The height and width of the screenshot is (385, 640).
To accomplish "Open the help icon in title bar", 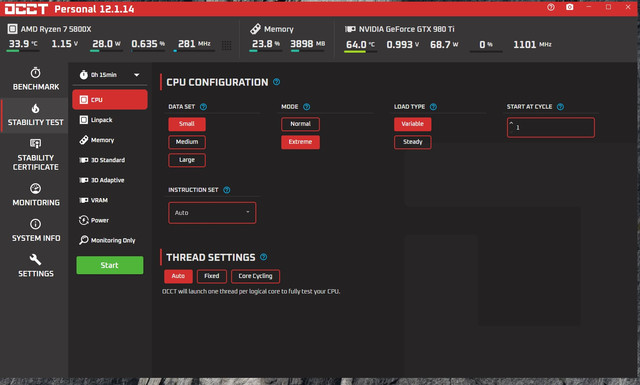I will click(551, 7).
